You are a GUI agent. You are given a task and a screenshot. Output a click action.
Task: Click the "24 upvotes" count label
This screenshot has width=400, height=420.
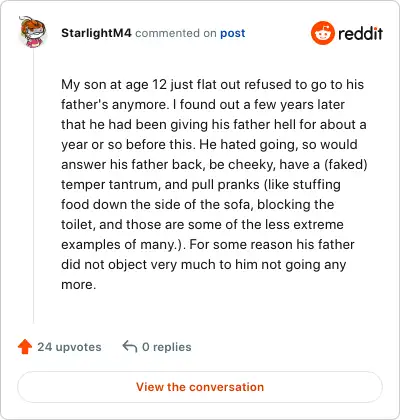click(x=69, y=347)
